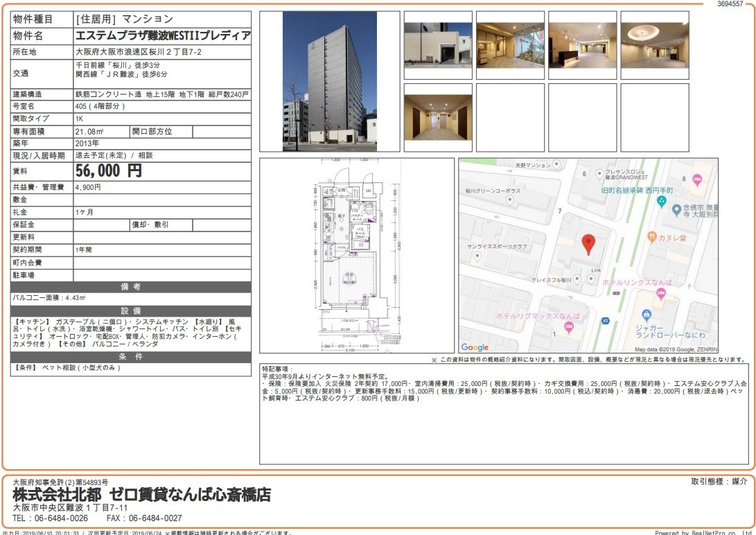This screenshot has width=756, height=535.
Task: Click the office address 大阪市中央区難波1丁目7-11
Action: click(x=70, y=507)
